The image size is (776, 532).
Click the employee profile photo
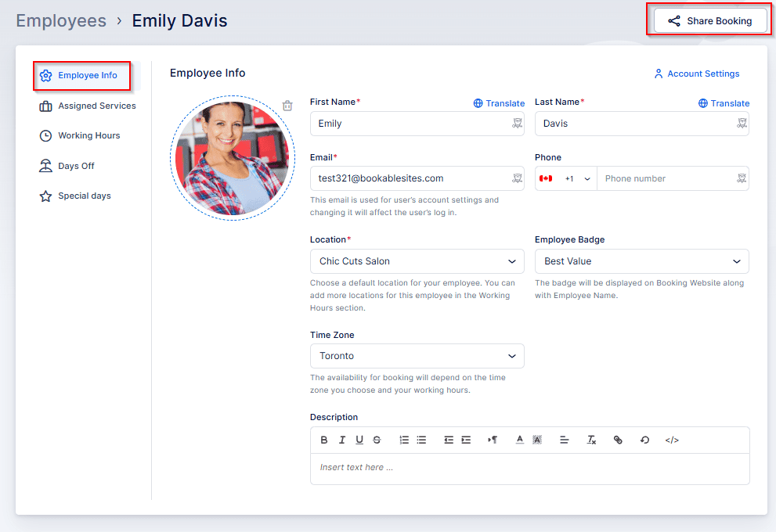coord(233,158)
